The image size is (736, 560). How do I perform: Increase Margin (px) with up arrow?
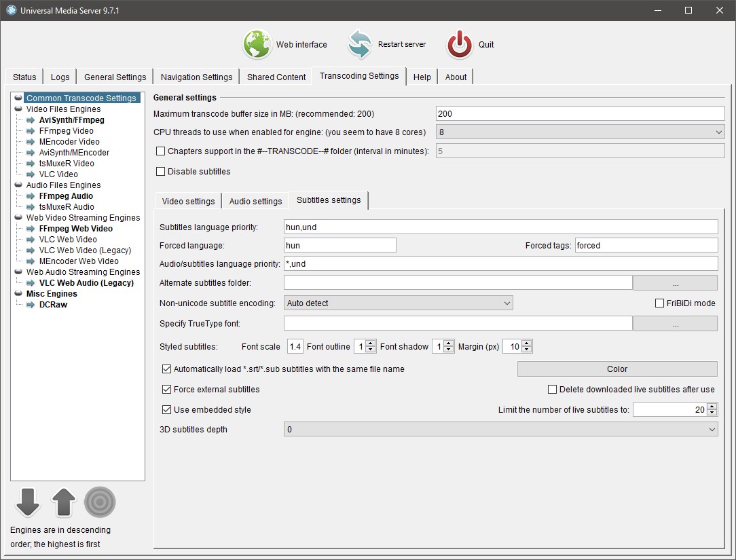[527, 343]
